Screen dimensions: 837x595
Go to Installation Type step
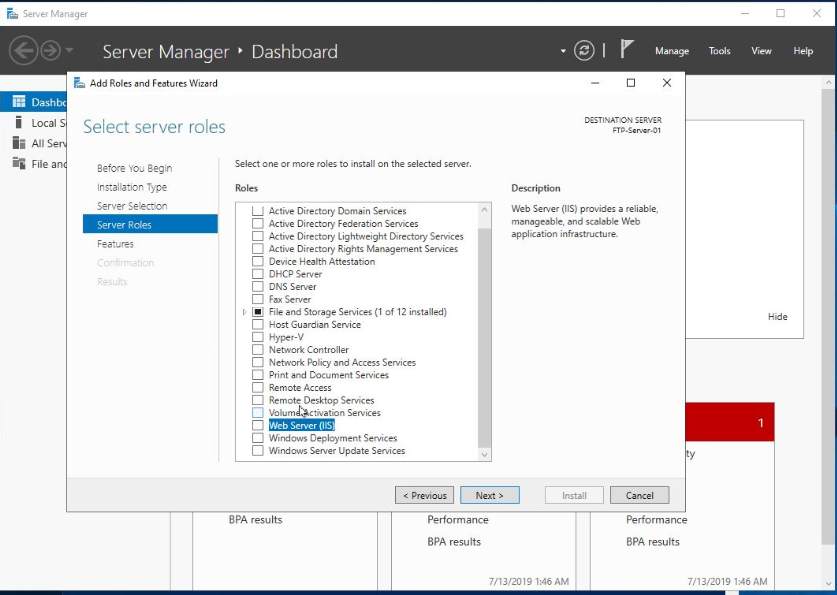[x=132, y=187]
